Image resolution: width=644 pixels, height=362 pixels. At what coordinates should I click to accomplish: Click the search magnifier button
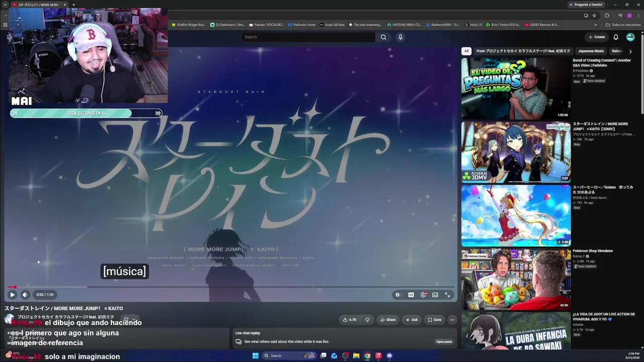(383, 37)
